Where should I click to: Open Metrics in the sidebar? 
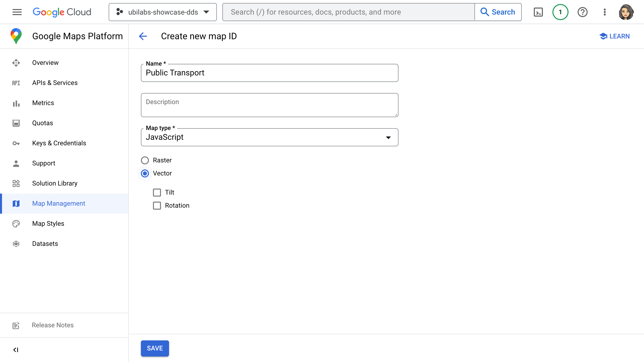pyautogui.click(x=64, y=103)
